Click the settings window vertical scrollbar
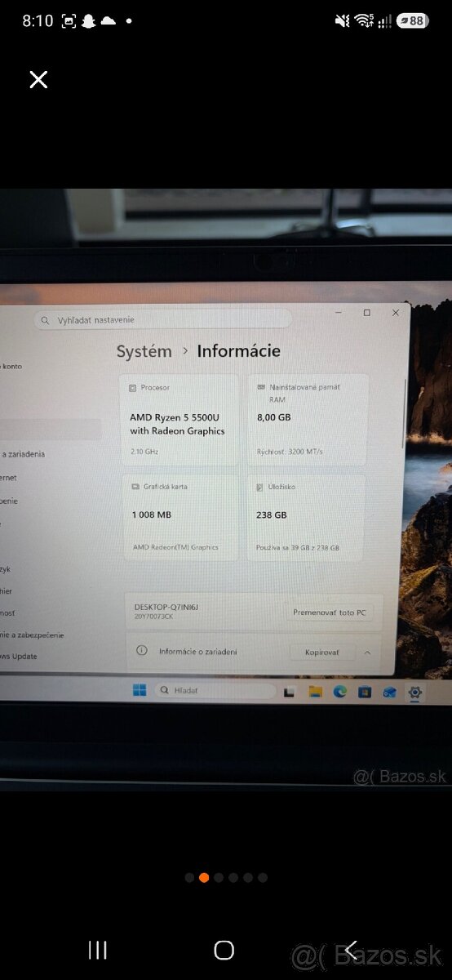The image size is (452, 980). click(404, 413)
